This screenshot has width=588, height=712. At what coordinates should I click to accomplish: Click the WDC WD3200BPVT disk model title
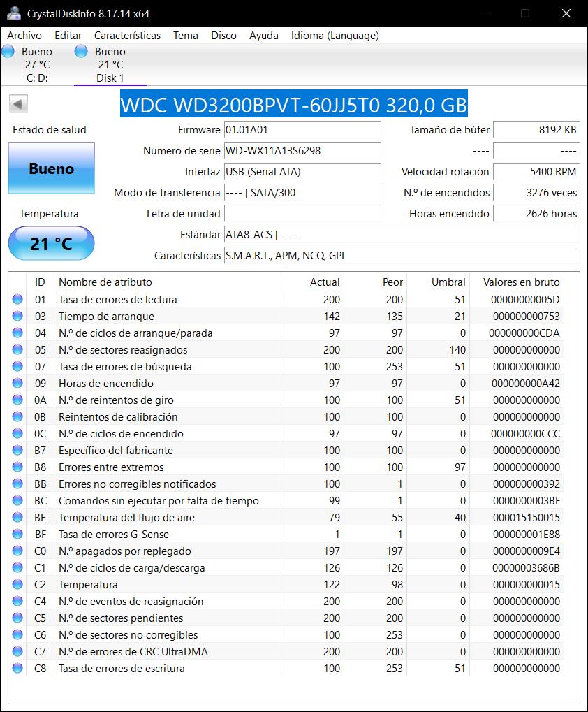point(293,104)
